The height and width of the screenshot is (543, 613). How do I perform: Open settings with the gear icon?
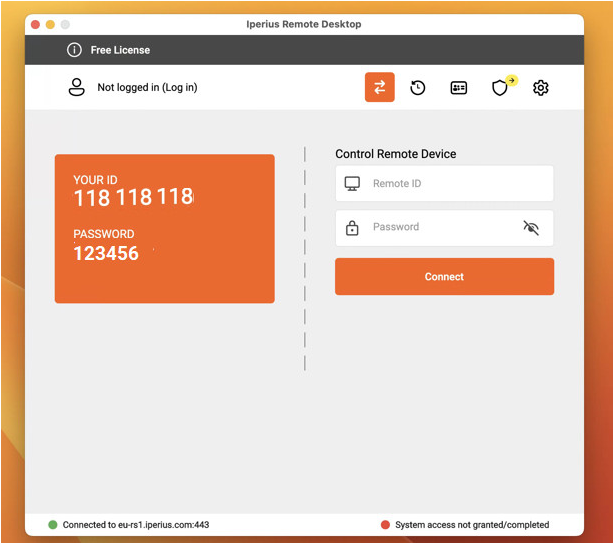tap(541, 88)
